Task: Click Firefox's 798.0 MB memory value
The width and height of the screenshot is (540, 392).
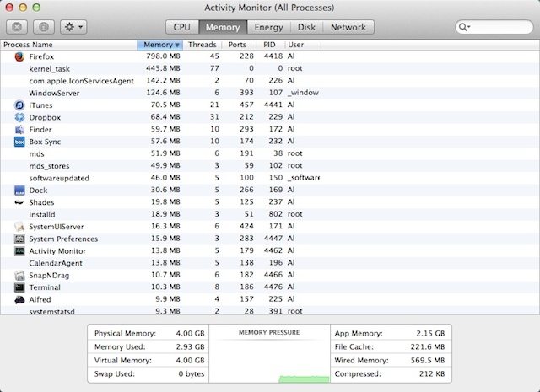Action: [x=163, y=56]
